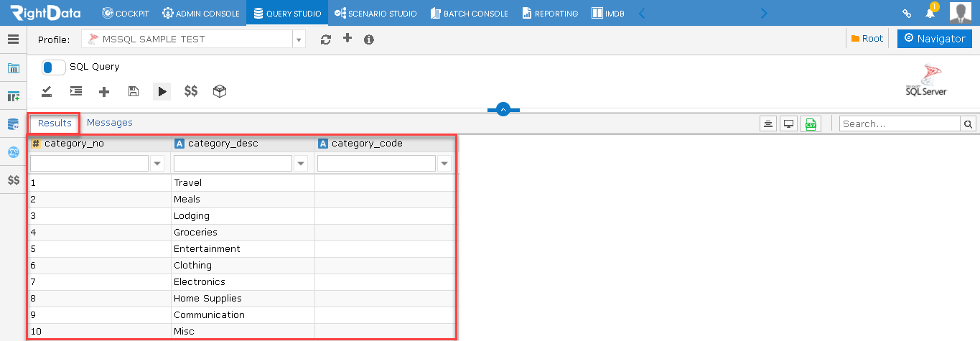
Task: Select the Misc cell
Action: pos(243,332)
